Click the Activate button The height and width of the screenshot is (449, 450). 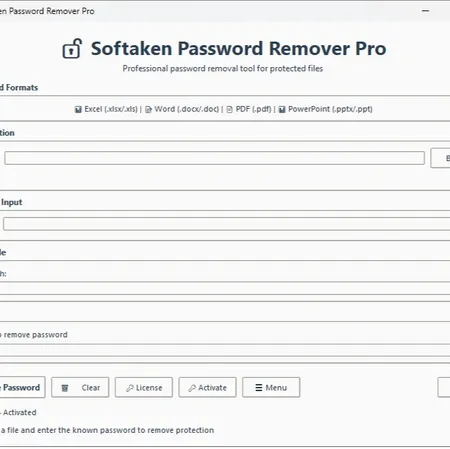pyautogui.click(x=207, y=387)
